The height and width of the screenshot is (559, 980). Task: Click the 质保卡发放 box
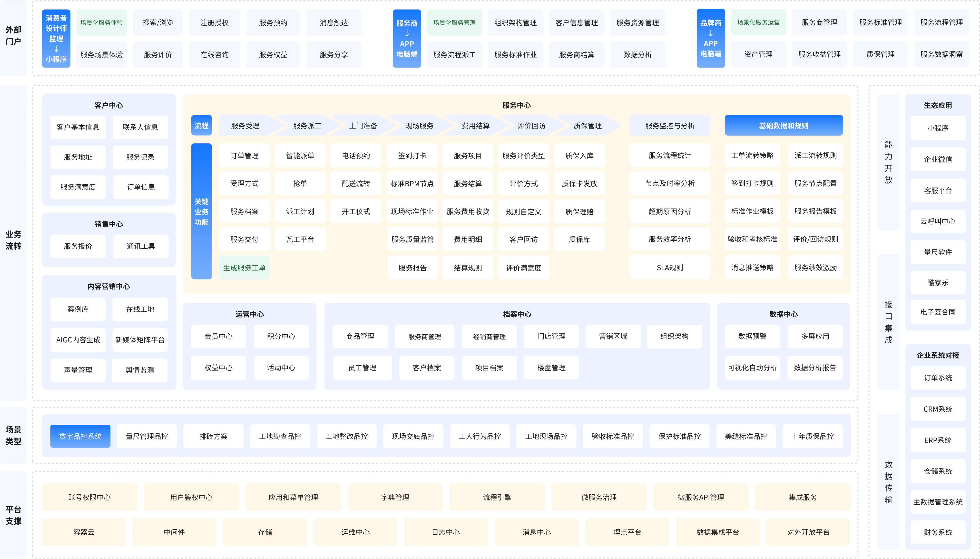[579, 183]
